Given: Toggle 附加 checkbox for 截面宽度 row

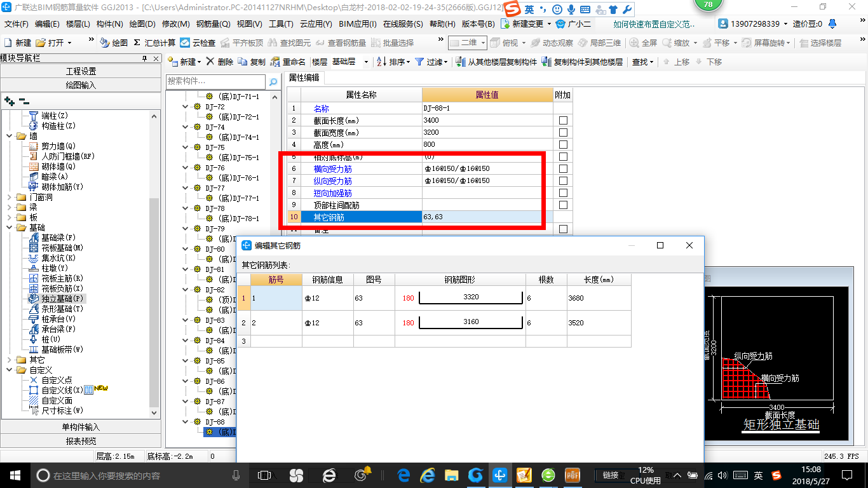Looking at the screenshot, I should (x=563, y=132).
